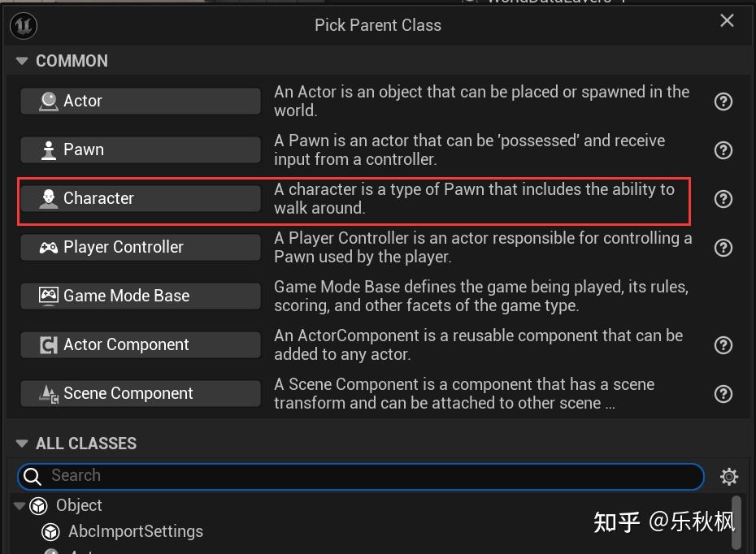Screen dimensions: 756x554
Task: Click the Unreal Engine logo icon
Action: (23, 25)
